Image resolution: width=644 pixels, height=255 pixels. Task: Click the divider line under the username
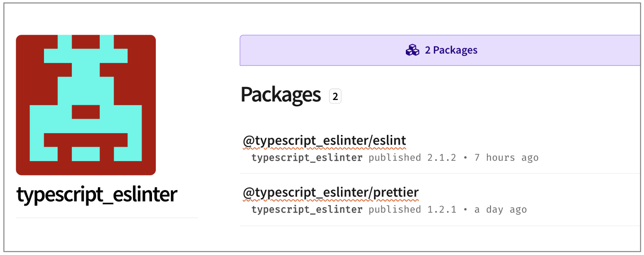click(107, 218)
